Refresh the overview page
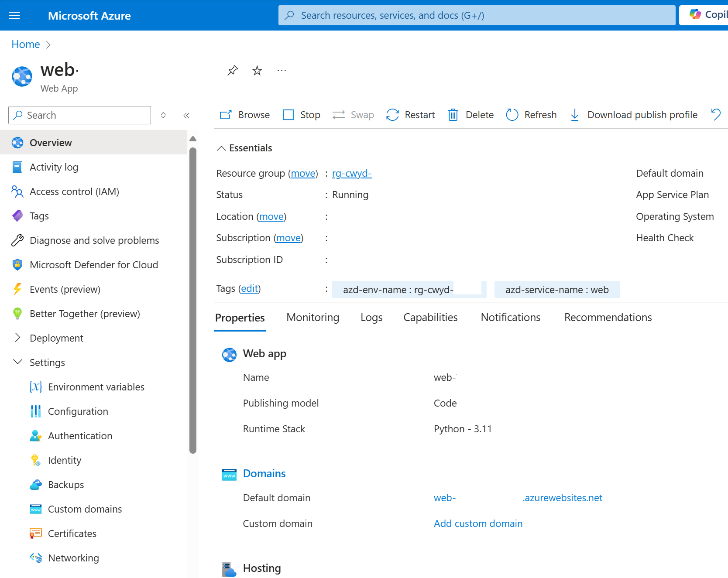This screenshot has height=578, width=728. [531, 115]
